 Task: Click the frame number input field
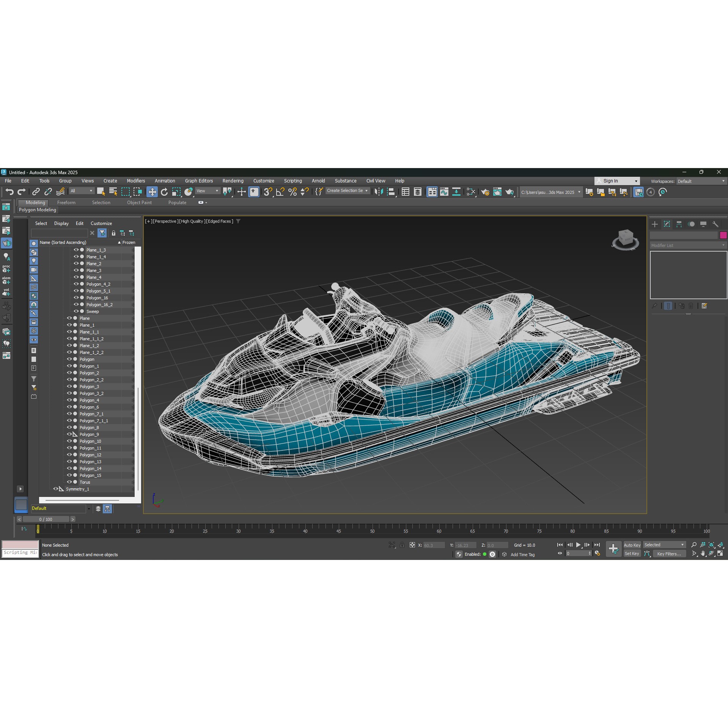click(577, 553)
